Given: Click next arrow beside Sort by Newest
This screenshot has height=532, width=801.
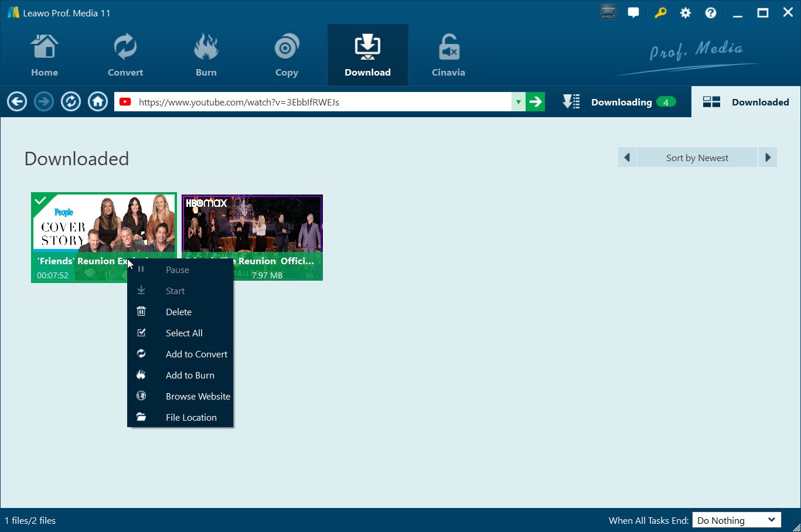Looking at the screenshot, I should tap(768, 158).
